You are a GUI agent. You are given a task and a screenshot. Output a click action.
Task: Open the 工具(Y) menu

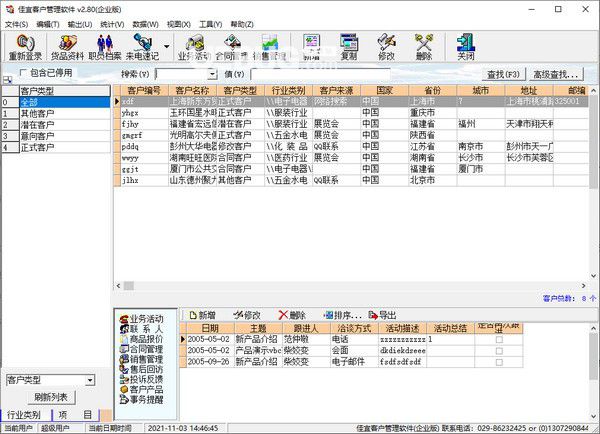(x=210, y=24)
